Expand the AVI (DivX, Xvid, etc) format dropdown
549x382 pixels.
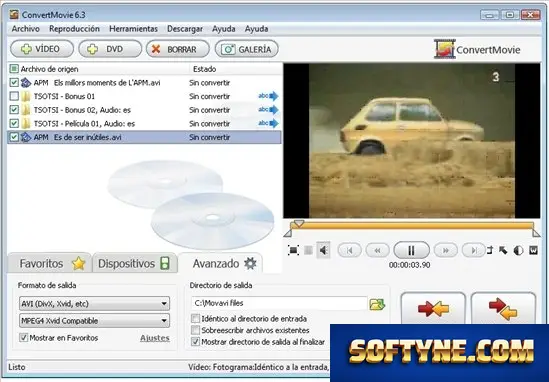point(95,304)
